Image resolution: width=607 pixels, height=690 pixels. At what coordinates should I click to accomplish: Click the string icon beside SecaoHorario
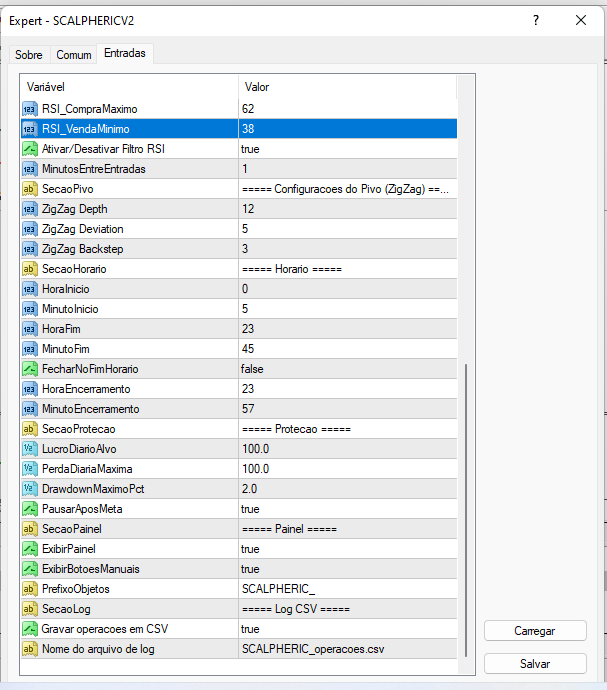pyautogui.click(x=29, y=269)
